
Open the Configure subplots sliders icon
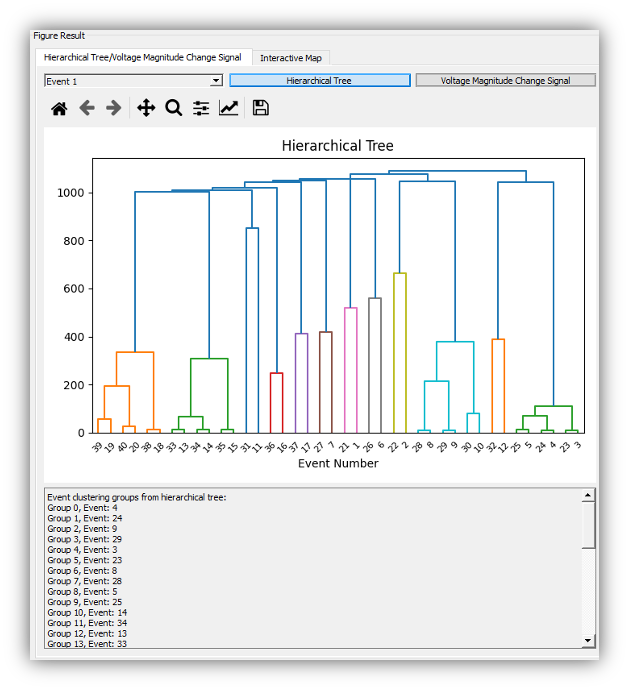[x=201, y=108]
